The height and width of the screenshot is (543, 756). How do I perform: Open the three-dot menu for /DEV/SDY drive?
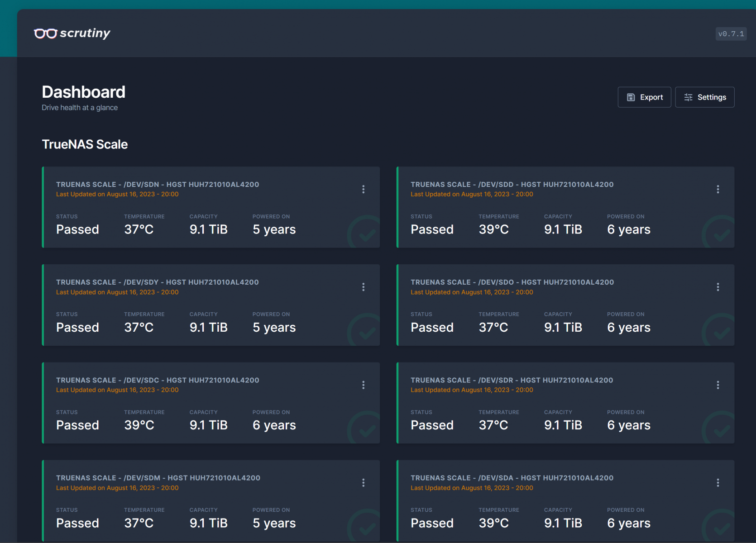(x=363, y=287)
